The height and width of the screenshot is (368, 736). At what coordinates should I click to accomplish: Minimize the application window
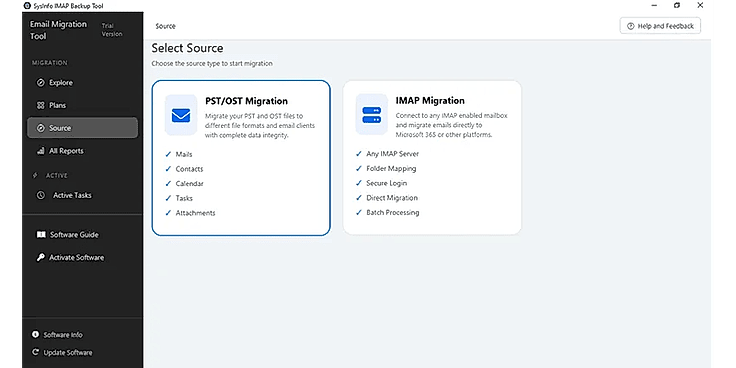(x=655, y=6)
